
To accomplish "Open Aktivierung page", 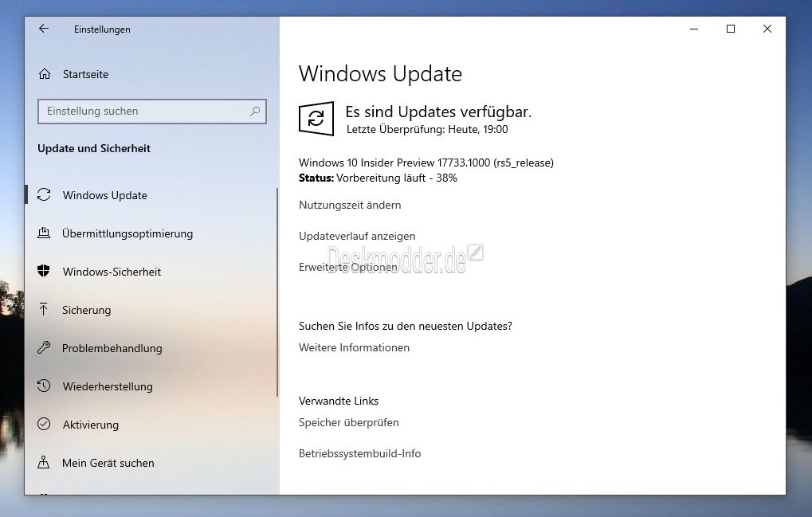I will [x=91, y=425].
